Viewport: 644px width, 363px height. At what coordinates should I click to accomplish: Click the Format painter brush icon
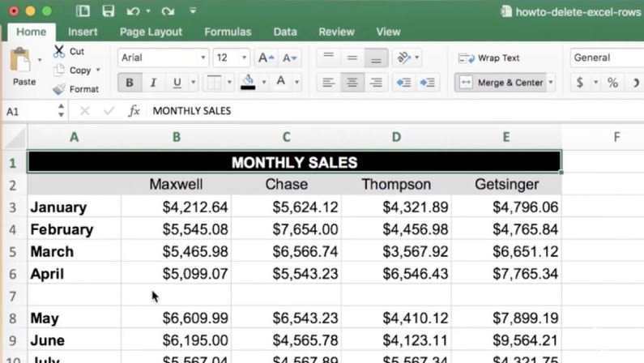click(59, 89)
